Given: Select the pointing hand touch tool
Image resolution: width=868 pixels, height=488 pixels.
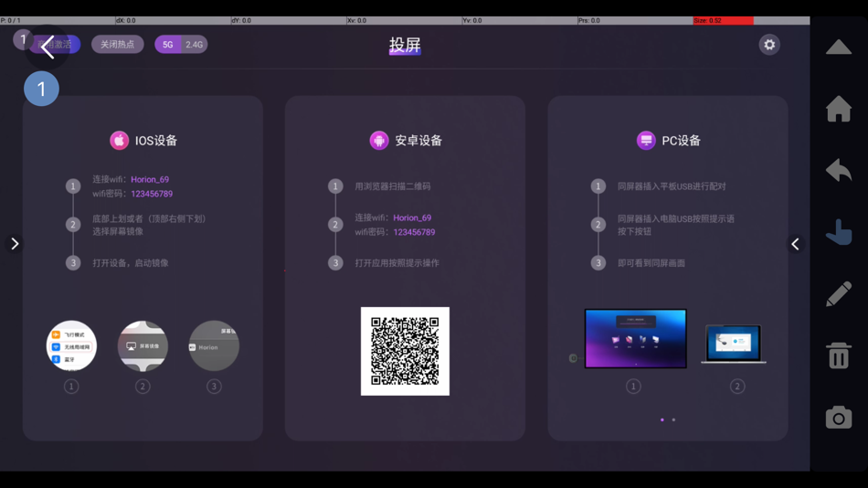Looking at the screenshot, I should pos(838,231).
